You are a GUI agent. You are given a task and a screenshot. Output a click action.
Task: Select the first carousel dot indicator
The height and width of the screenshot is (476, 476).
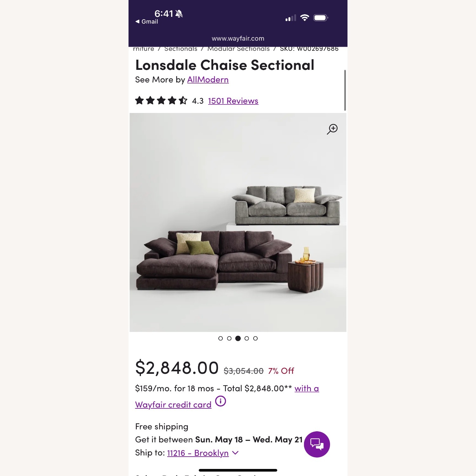[220, 339]
